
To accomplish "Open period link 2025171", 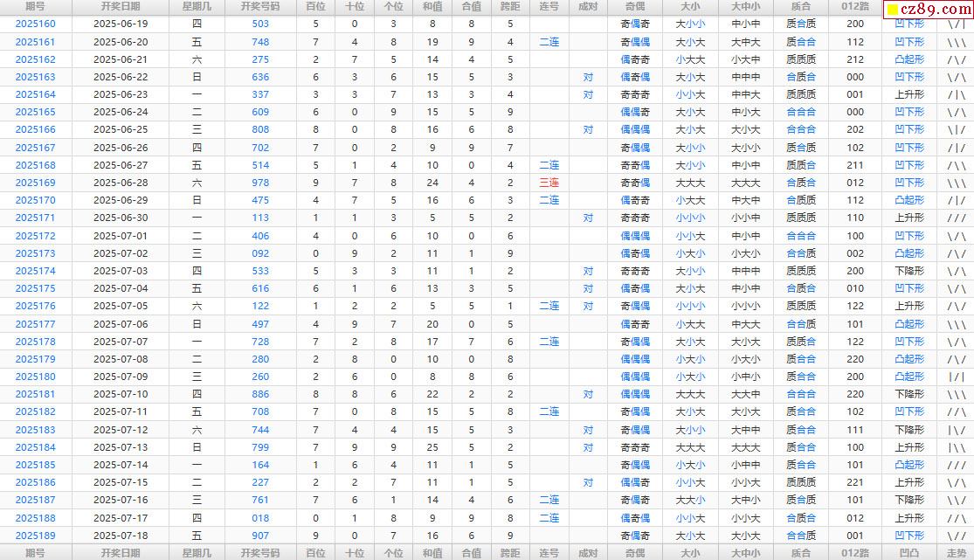I will coord(36,218).
